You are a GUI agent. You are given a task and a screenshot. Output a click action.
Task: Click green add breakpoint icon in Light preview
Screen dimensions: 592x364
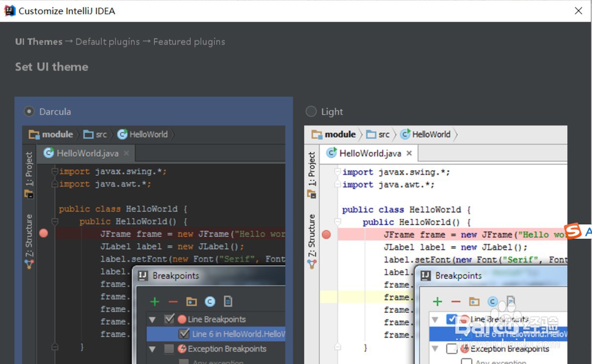pyautogui.click(x=437, y=301)
